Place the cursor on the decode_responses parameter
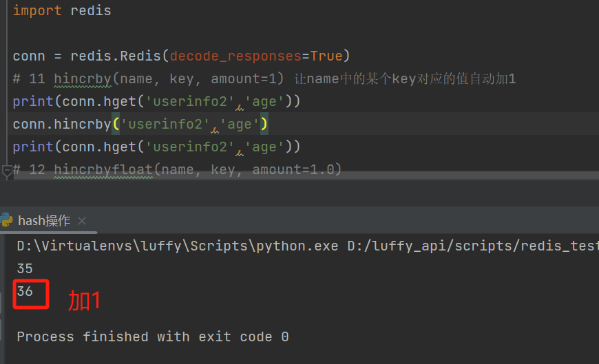The image size is (599, 364). click(236, 56)
